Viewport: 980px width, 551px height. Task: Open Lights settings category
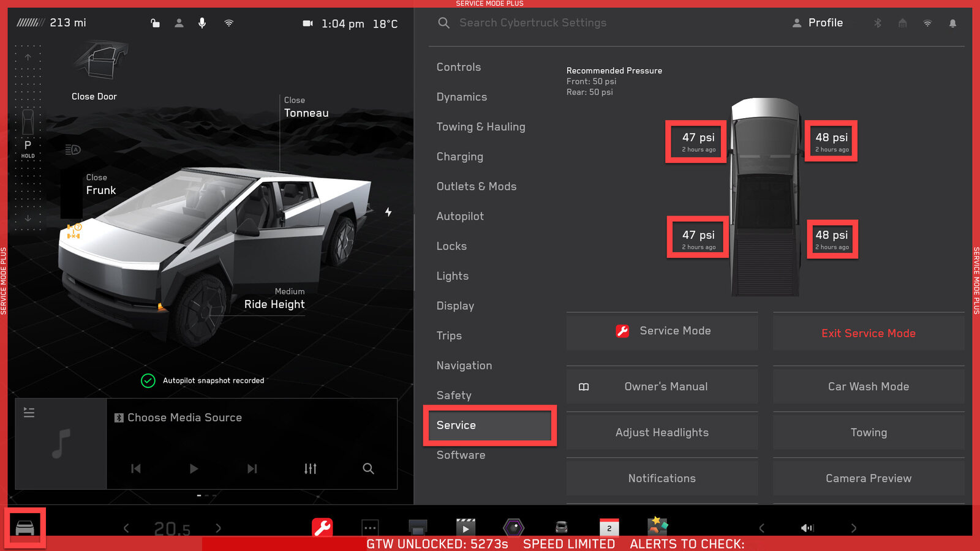pos(453,276)
